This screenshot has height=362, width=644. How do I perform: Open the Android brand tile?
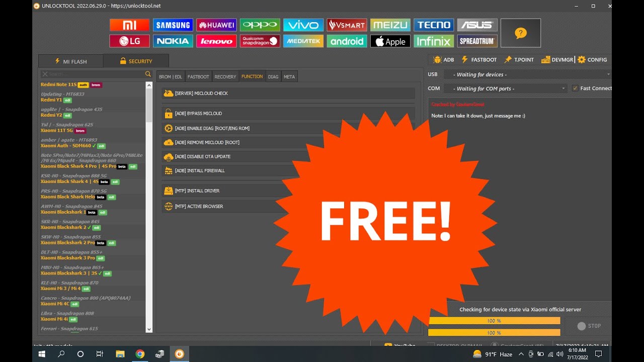pos(347,41)
